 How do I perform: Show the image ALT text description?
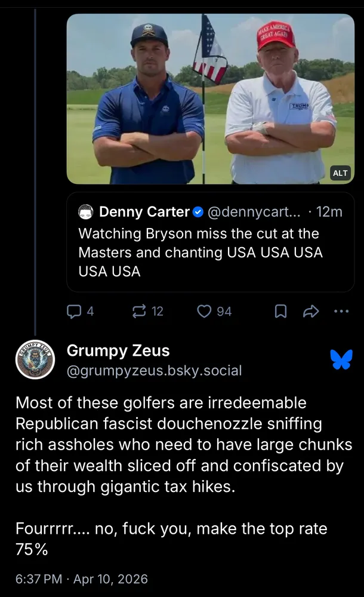(340, 173)
